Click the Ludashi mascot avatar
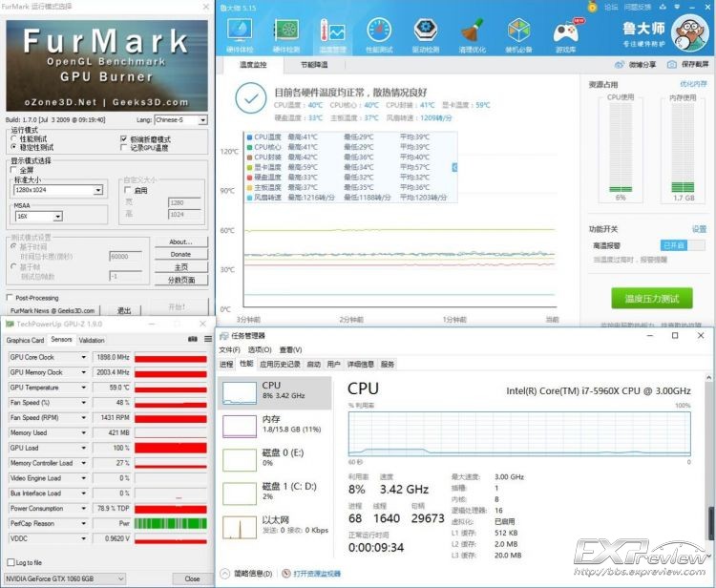This screenshot has width=716, height=588. tap(689, 32)
